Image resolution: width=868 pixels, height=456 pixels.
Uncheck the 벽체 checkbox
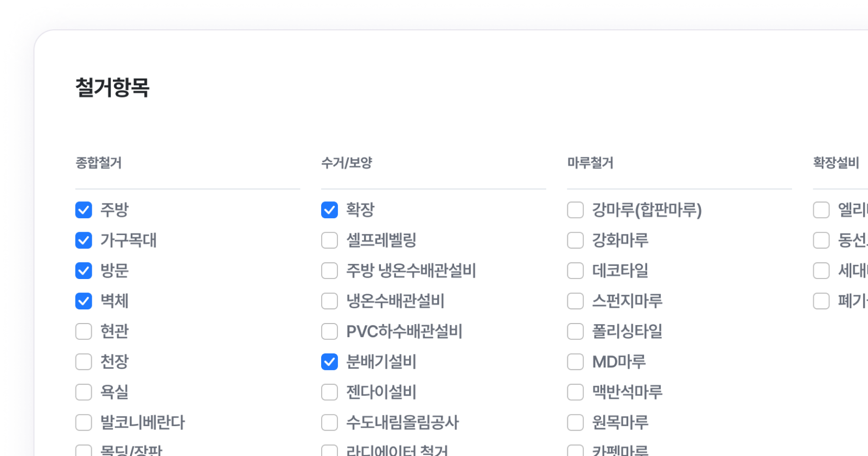(84, 301)
